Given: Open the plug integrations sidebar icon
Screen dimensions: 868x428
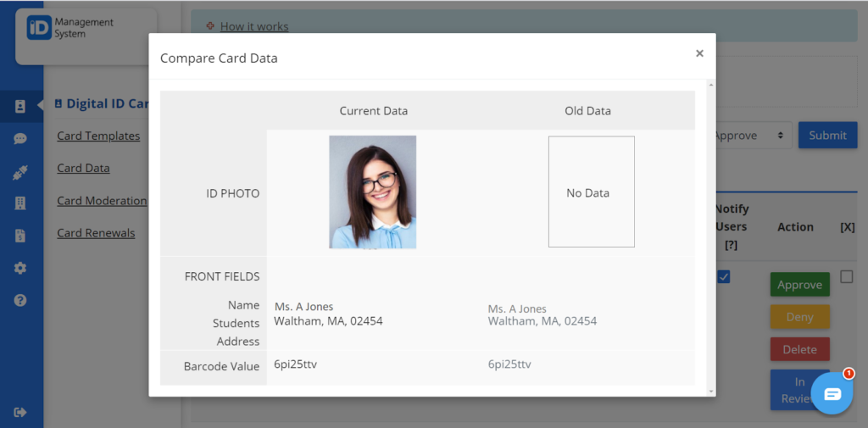Looking at the screenshot, I should 20,173.
